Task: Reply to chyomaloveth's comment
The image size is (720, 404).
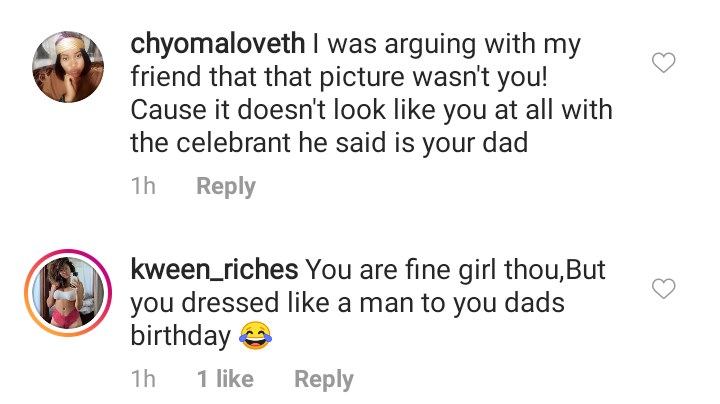Action: pos(225,187)
